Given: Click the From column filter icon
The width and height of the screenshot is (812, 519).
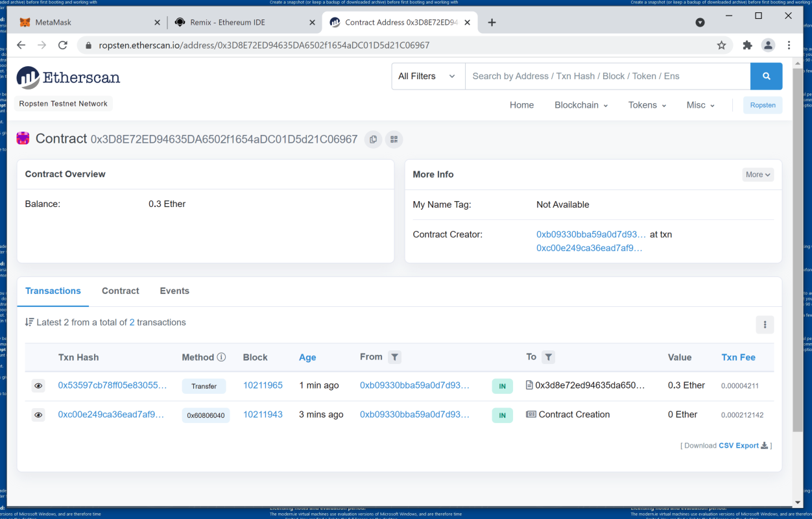Looking at the screenshot, I should click(394, 357).
